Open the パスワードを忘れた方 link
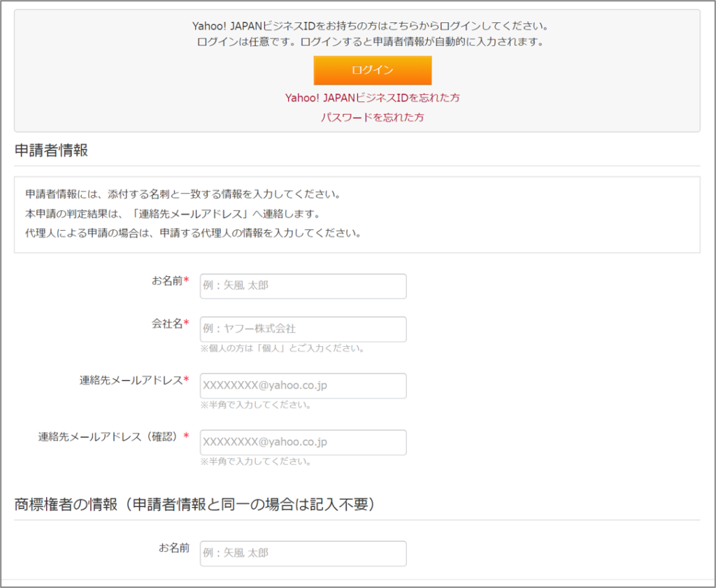Screen dimensions: 716x588 372,117
